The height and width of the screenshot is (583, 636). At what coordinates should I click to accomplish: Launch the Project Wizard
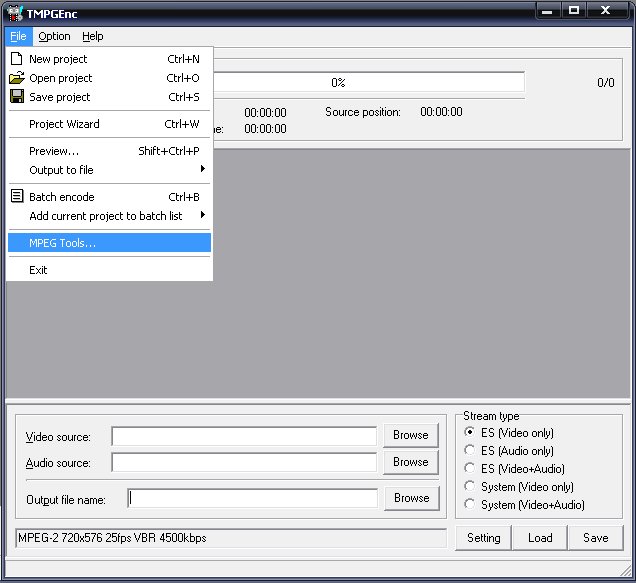click(110, 124)
